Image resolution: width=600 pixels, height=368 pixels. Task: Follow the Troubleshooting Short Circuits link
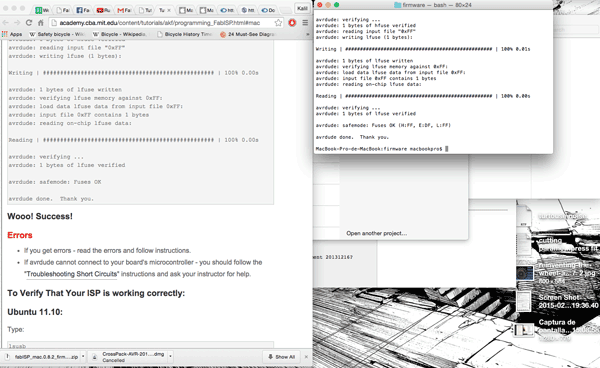click(72, 274)
